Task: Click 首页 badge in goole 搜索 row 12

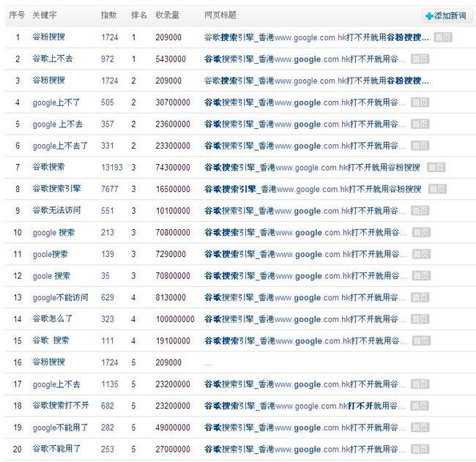Action: tap(421, 275)
